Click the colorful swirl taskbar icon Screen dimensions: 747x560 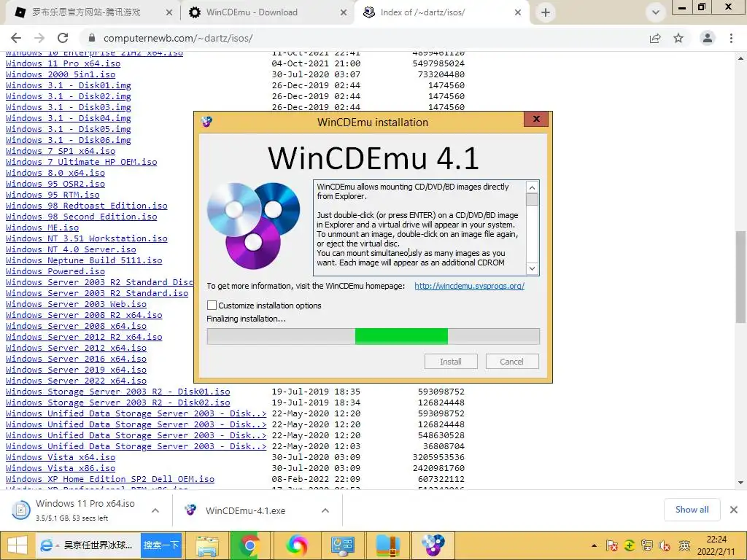tap(297, 545)
